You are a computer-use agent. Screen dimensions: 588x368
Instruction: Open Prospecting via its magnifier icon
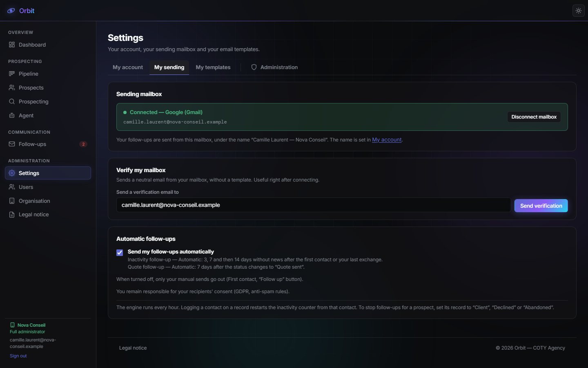(x=12, y=101)
